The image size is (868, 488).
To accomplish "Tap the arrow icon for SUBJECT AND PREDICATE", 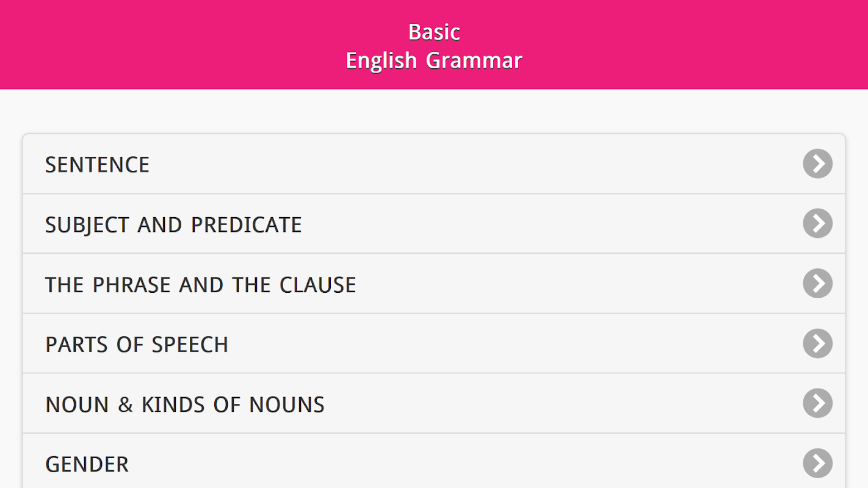I will pyautogui.click(x=817, y=223).
